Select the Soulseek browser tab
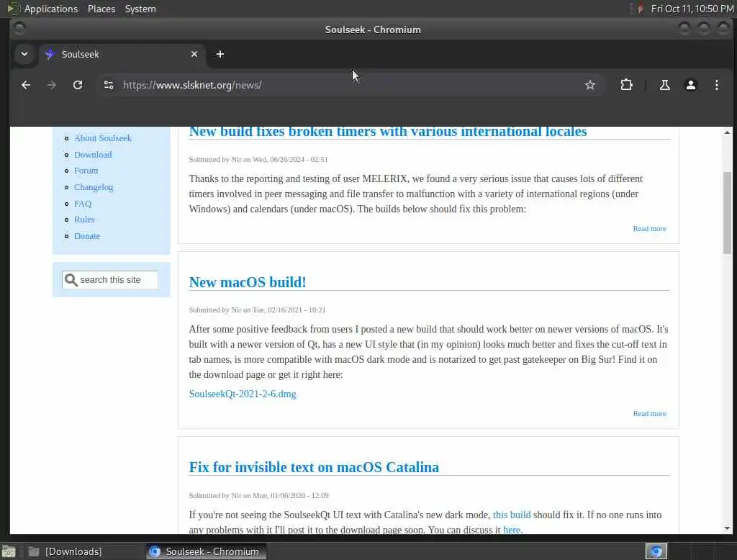The height and width of the screenshot is (560, 737). pyautogui.click(x=122, y=54)
